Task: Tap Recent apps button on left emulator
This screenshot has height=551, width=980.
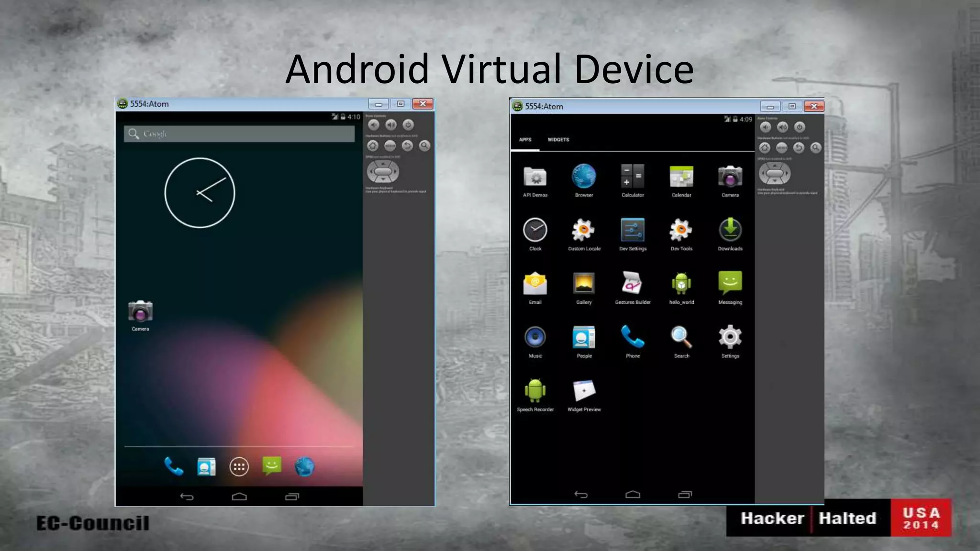Action: pos(292,497)
